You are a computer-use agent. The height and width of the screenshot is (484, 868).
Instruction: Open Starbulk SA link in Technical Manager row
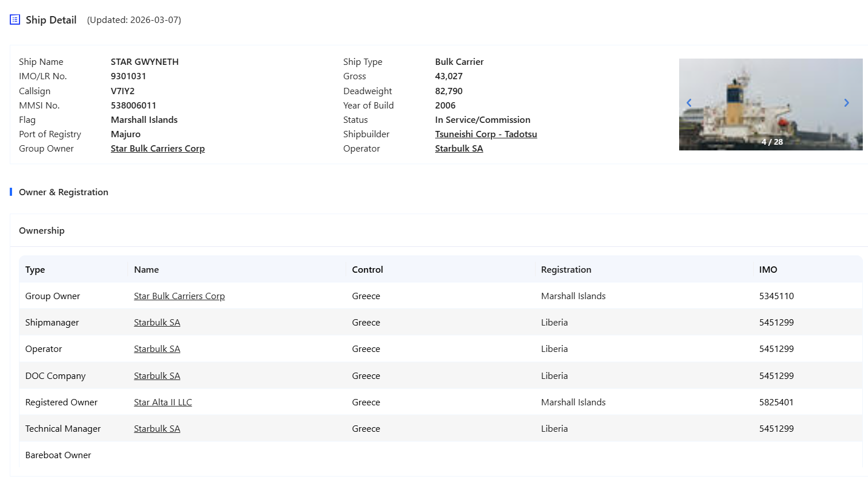[x=157, y=429]
